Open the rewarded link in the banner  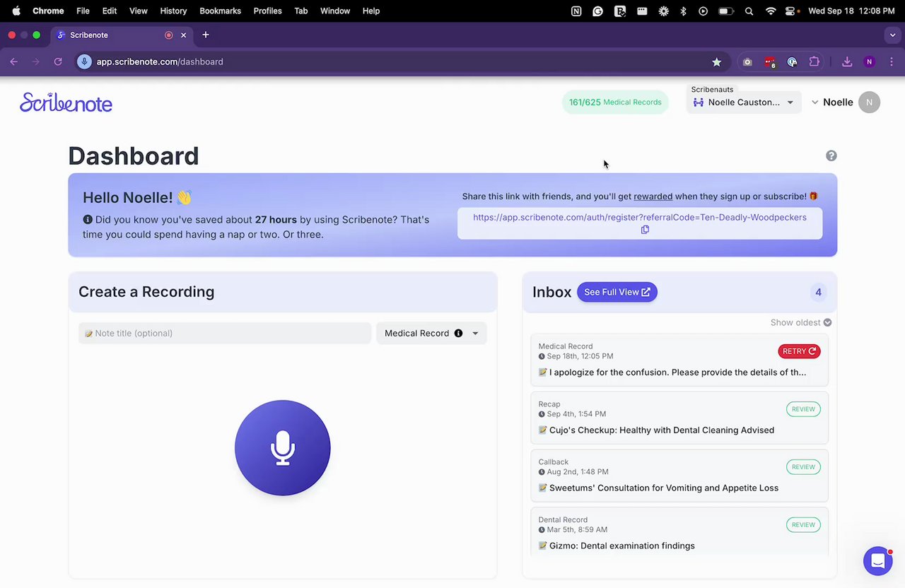653,196
